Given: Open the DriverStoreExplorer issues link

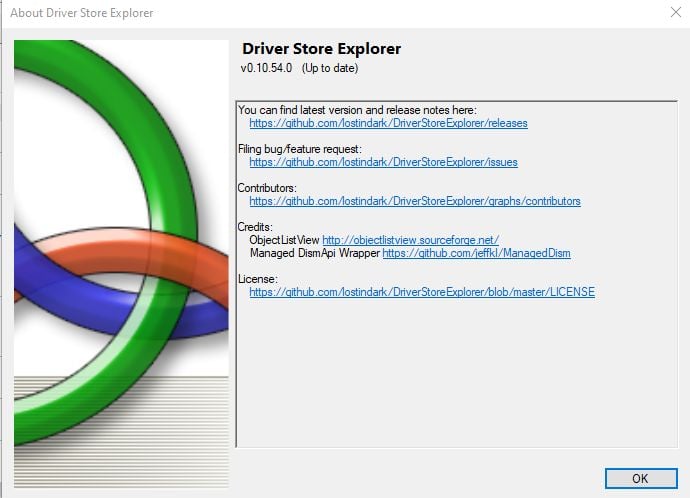Looking at the screenshot, I should coord(383,162).
